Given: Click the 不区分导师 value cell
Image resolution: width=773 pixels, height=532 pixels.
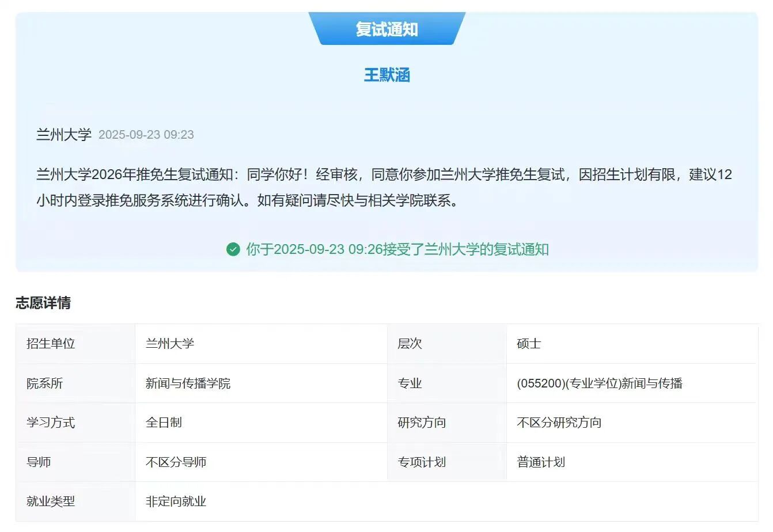Looking at the screenshot, I should (176, 462).
